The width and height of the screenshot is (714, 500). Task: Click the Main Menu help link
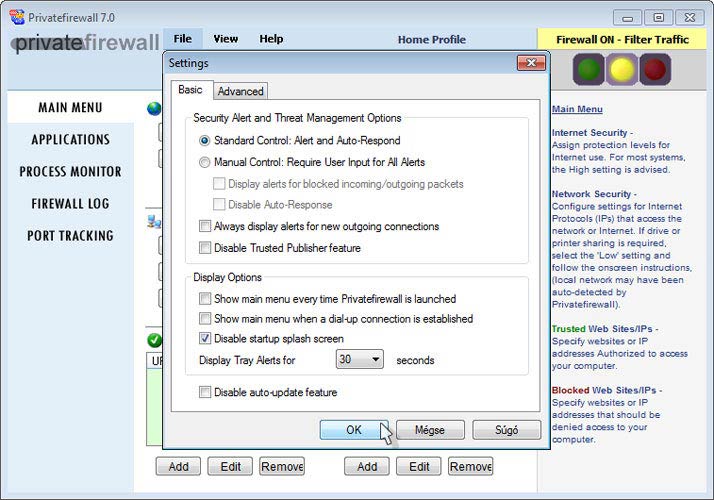577,109
